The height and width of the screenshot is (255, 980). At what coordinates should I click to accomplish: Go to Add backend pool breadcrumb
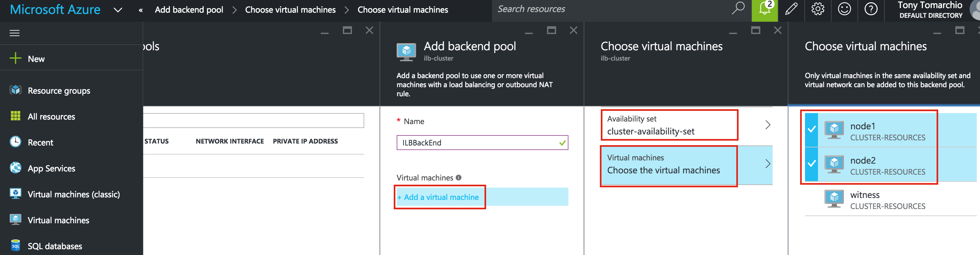[x=189, y=10]
